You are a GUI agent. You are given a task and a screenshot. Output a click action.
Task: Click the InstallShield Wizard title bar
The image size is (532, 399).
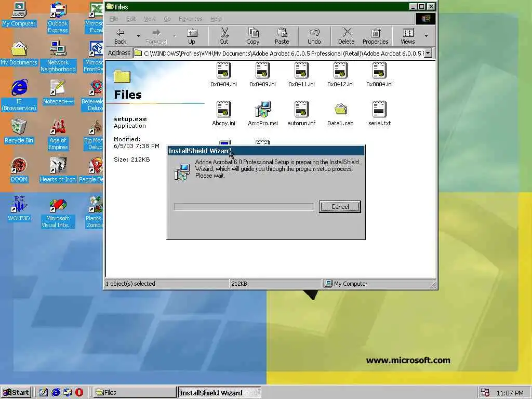pos(266,151)
